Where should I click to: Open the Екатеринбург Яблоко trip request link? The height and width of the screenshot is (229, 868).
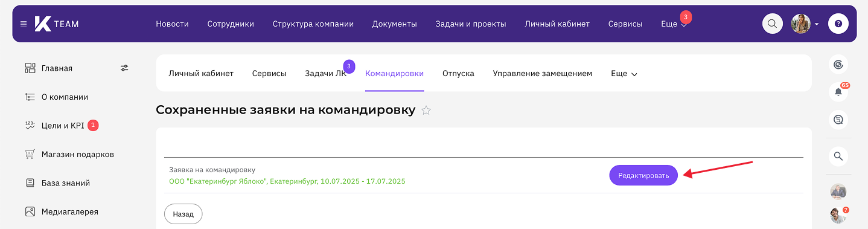[287, 181]
